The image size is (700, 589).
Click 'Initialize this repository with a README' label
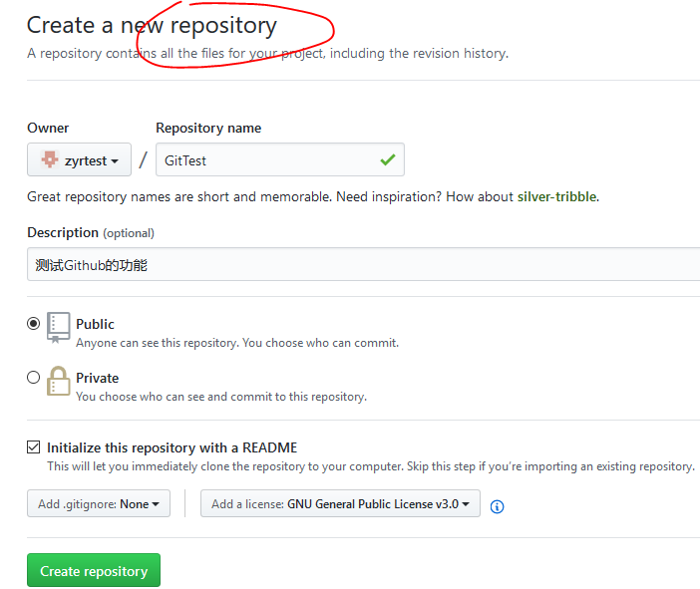172,447
